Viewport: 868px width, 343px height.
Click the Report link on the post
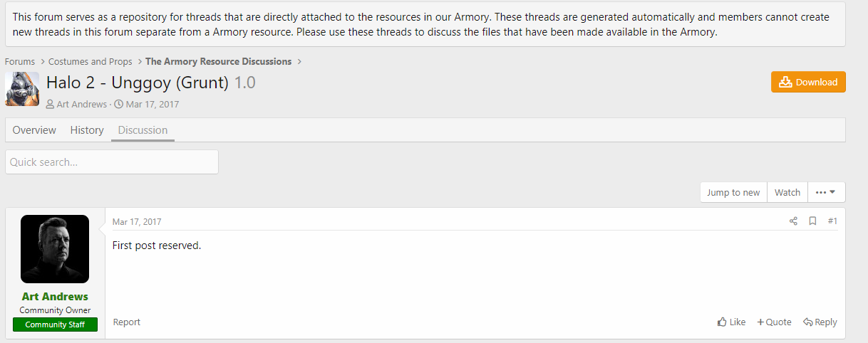pos(127,322)
